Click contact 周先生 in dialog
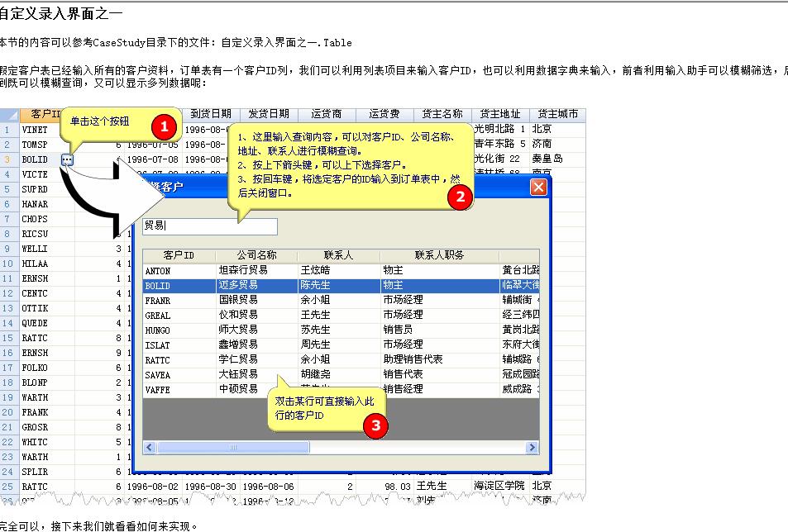 click(316, 344)
